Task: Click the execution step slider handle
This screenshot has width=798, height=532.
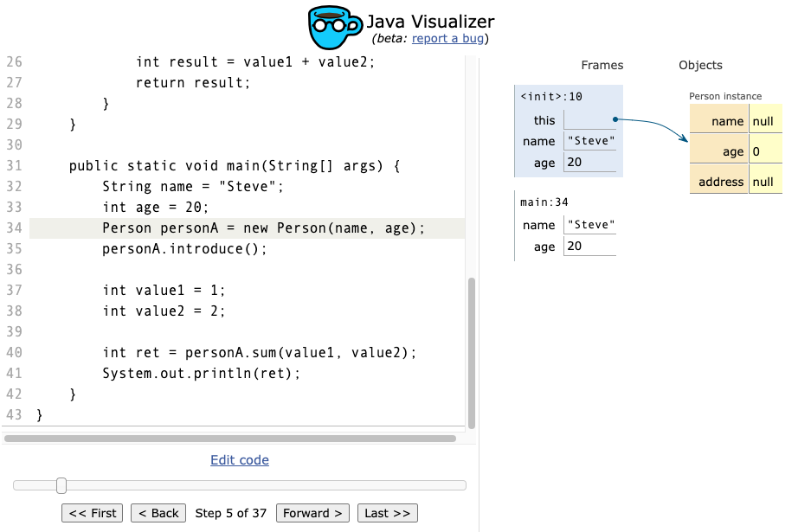Action: [61, 485]
